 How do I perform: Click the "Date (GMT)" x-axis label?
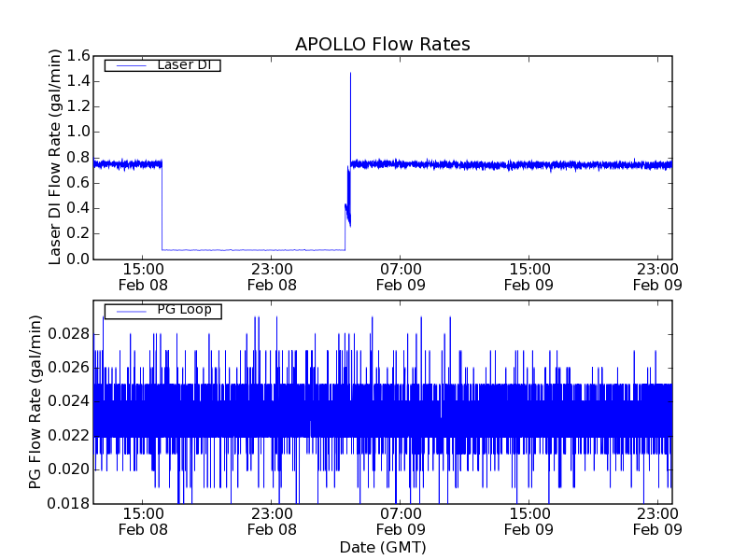(x=382, y=546)
